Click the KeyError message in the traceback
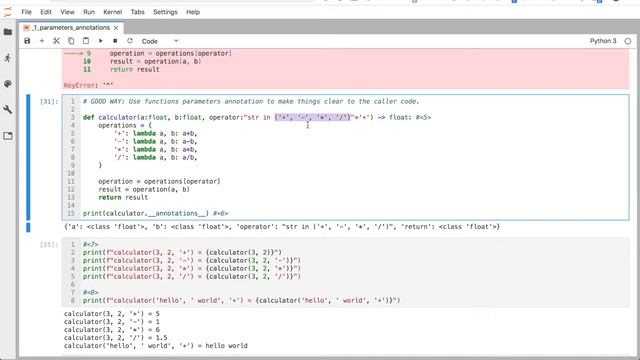Viewport: 640px width, 360px height. [x=89, y=85]
